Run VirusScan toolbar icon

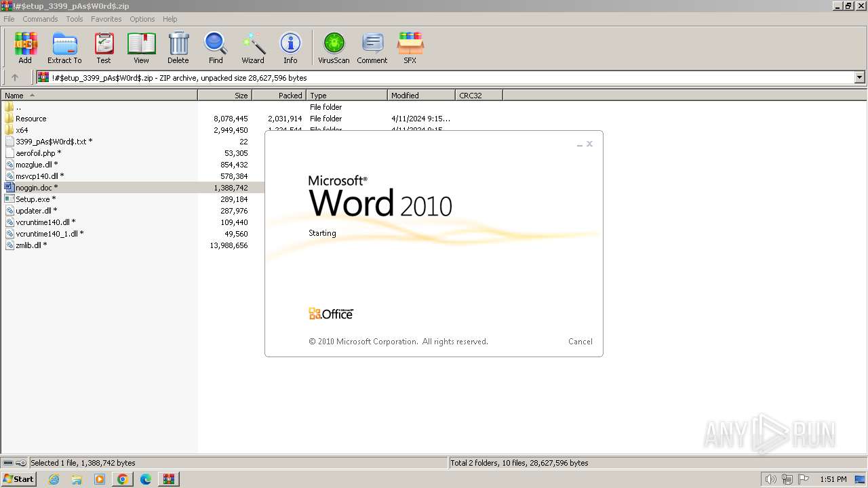(334, 47)
